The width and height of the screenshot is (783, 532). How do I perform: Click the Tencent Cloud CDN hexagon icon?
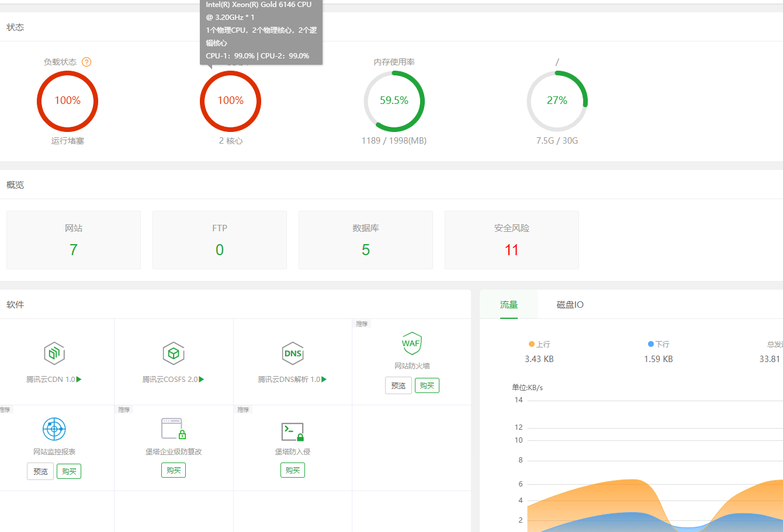coord(54,353)
